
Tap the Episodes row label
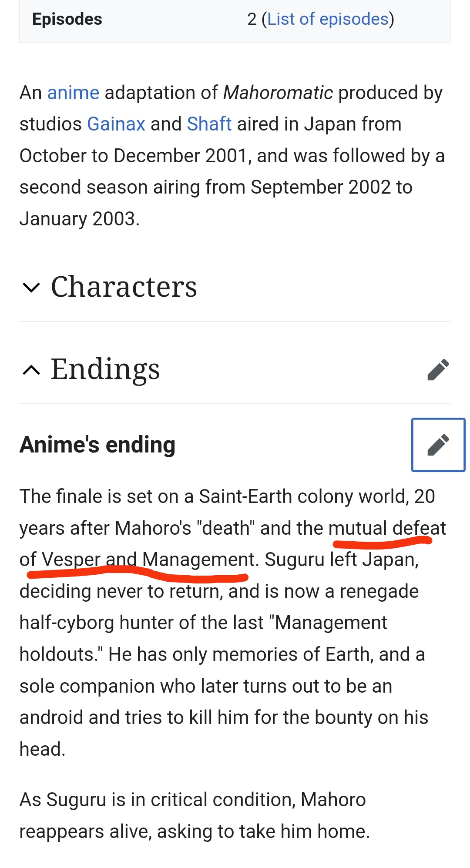[x=67, y=19]
